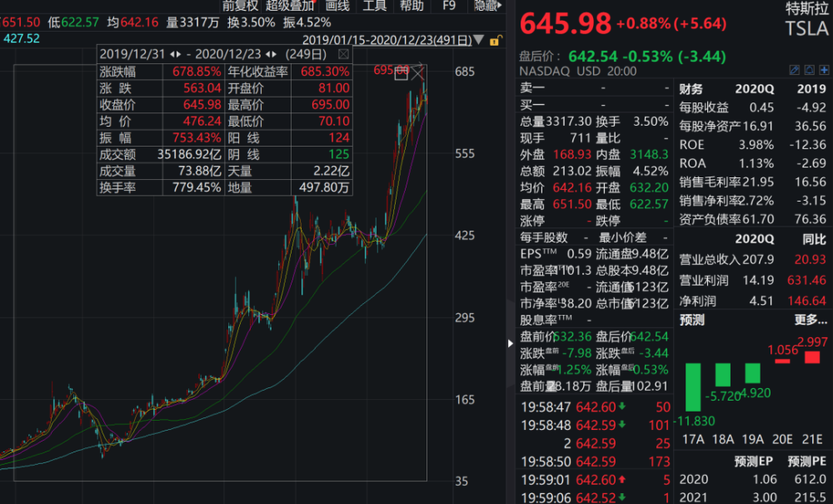Step end date 2020/12/23 forward

click(274, 54)
